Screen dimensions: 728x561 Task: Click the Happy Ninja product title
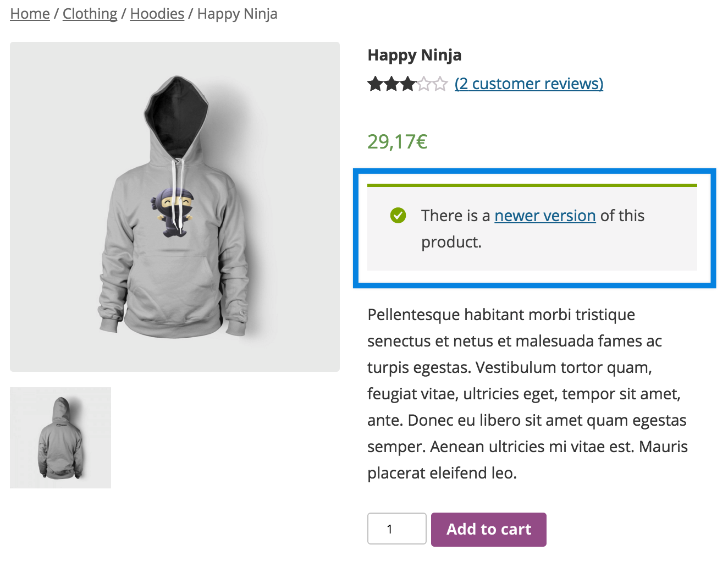415,55
